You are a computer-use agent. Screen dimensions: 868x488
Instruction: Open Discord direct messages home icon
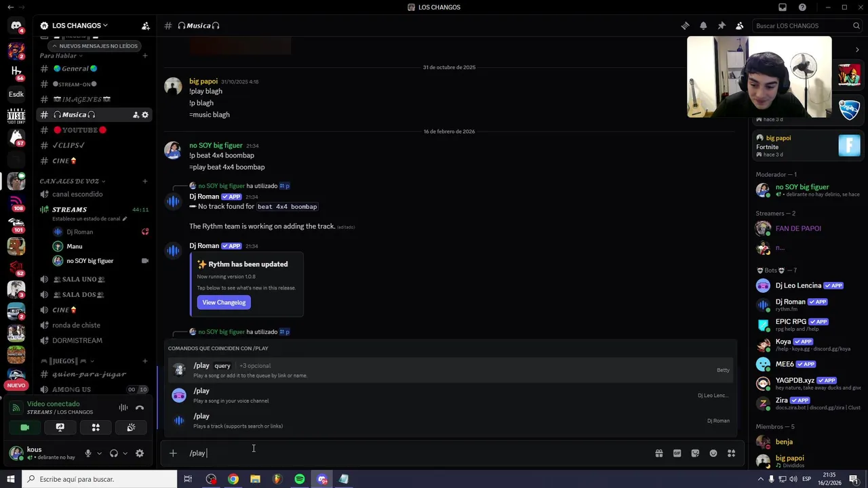click(16, 26)
